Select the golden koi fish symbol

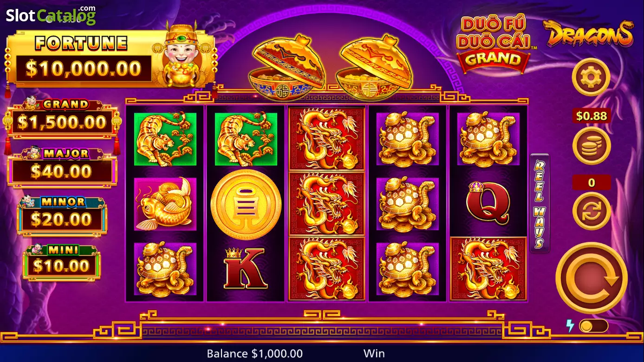(165, 204)
